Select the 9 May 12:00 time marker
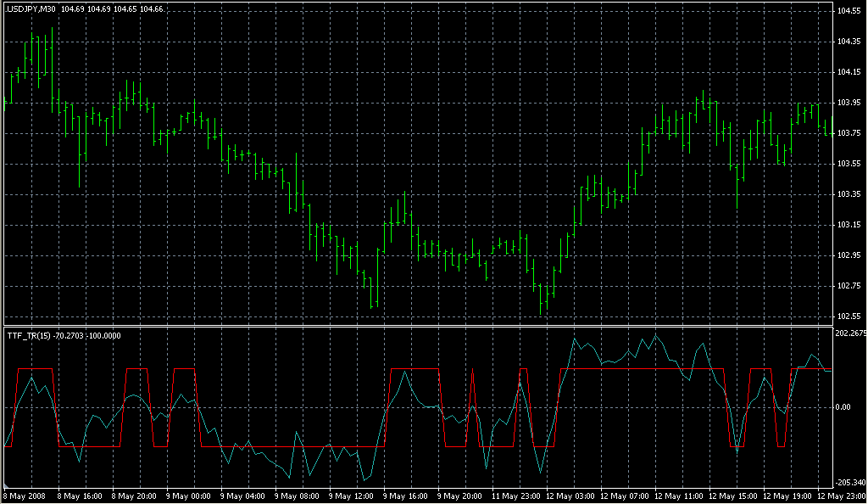 pos(352,496)
